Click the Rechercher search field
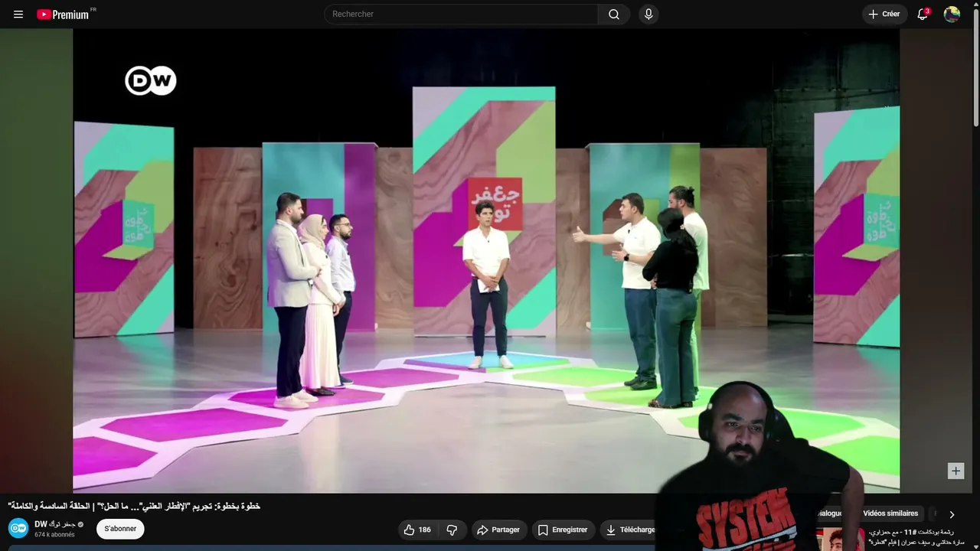The height and width of the screenshot is (551, 980). (x=461, y=15)
